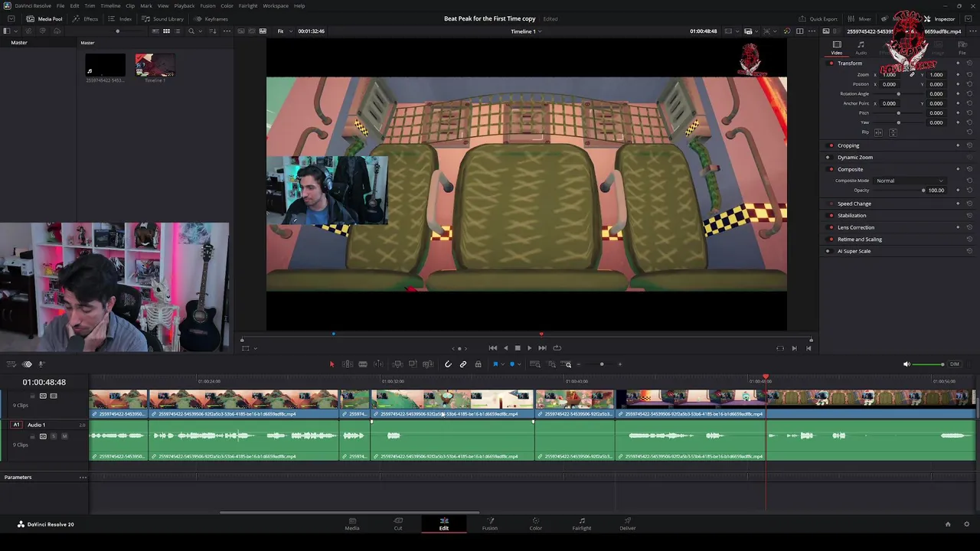This screenshot has width=980, height=551.
Task: Open the Fusion menu
Action: click(207, 5)
